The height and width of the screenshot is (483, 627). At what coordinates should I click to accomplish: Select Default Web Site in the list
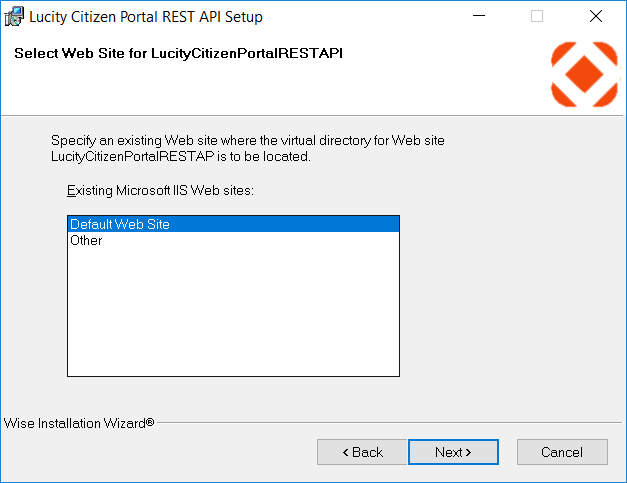click(x=120, y=224)
